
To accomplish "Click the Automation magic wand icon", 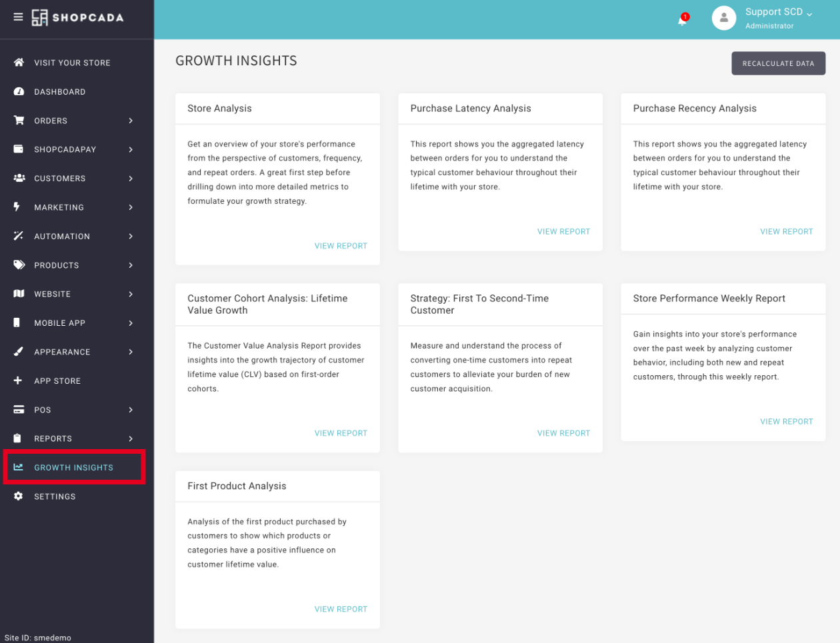I will (x=19, y=237).
